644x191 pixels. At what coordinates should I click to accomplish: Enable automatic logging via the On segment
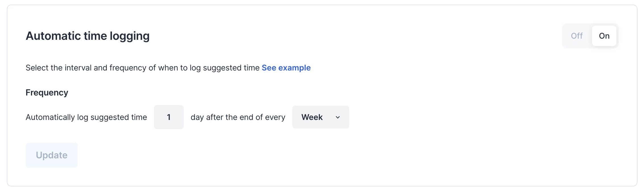pos(604,36)
